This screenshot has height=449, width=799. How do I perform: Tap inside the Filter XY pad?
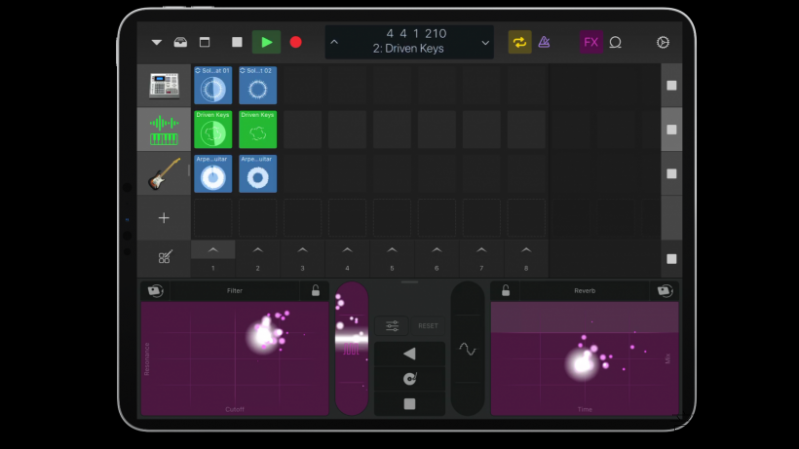click(235, 358)
